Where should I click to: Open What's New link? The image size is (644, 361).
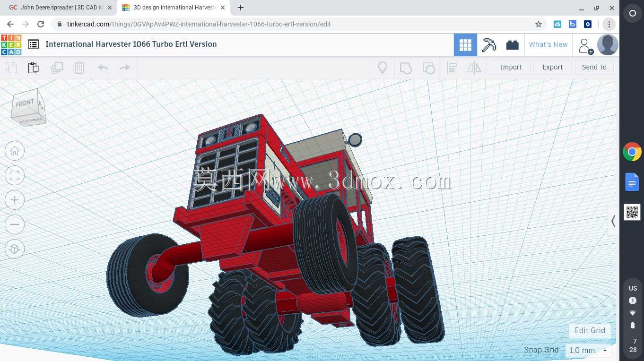pos(548,44)
